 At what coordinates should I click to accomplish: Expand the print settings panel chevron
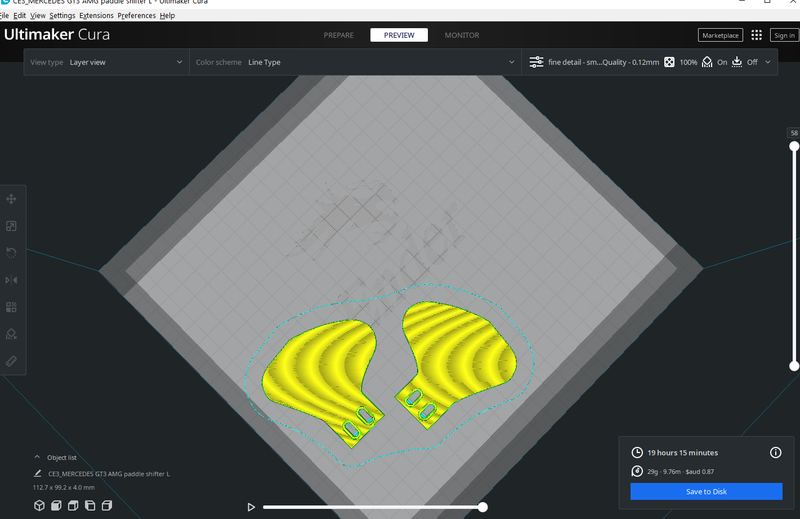(x=767, y=62)
